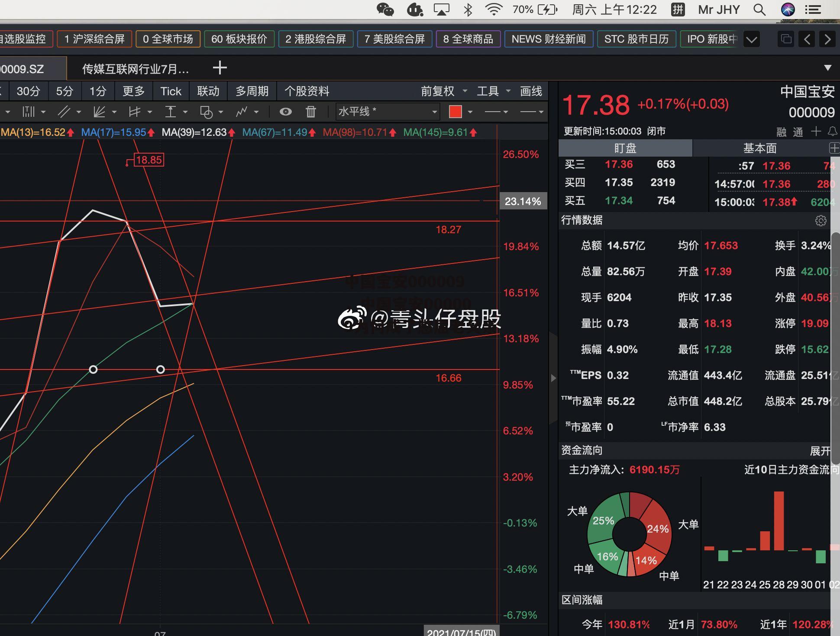The height and width of the screenshot is (636, 840).
Task: Open the pinyin input method menu
Action: pyautogui.click(x=678, y=10)
